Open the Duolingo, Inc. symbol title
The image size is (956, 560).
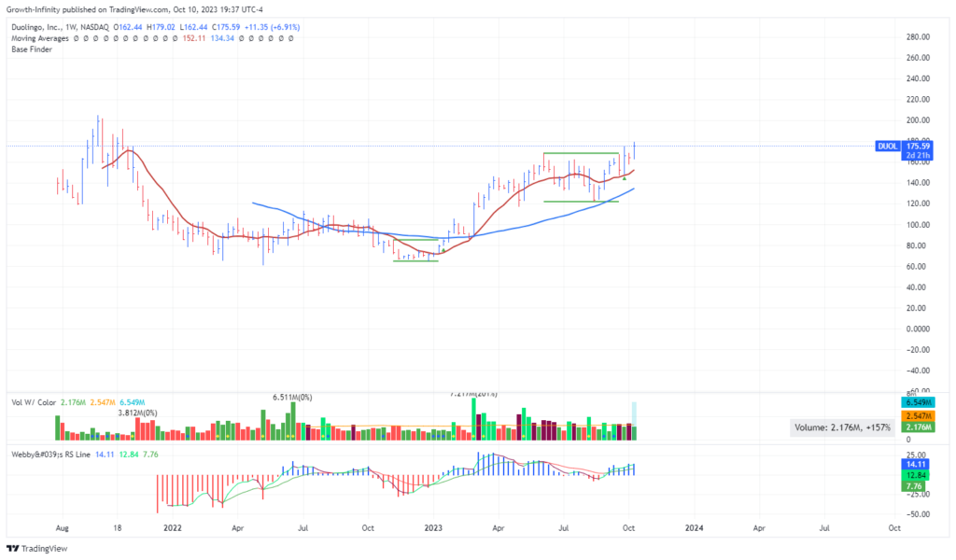41,26
